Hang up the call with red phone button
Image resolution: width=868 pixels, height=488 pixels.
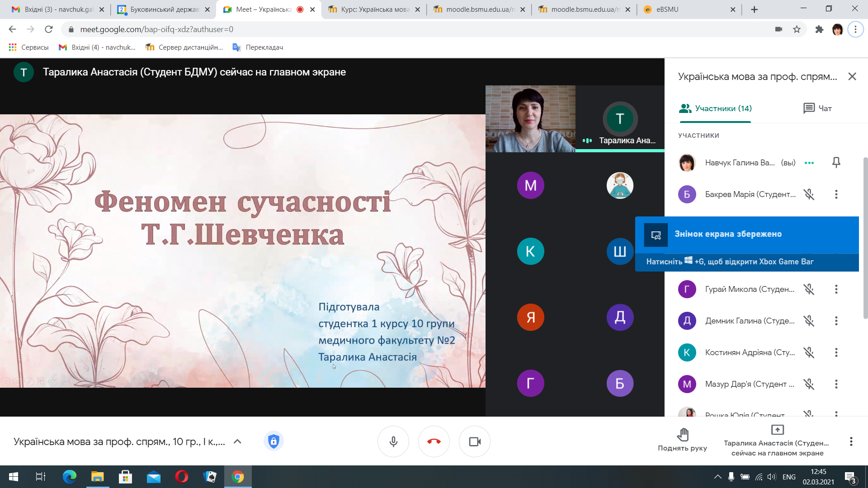[x=434, y=441]
